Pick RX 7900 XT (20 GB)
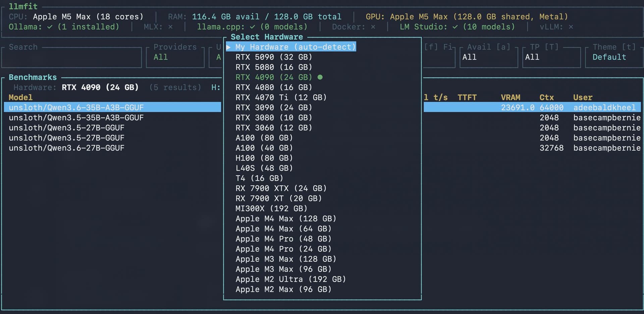644x314 pixels. (279, 198)
